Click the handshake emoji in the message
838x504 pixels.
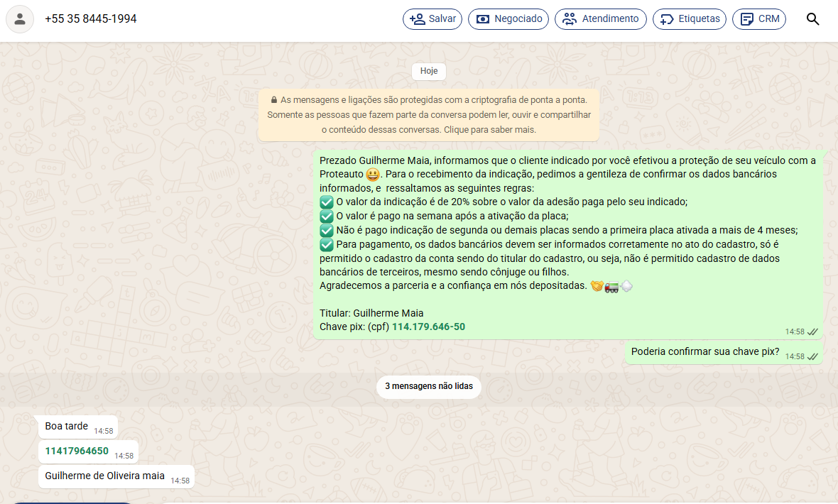point(597,286)
